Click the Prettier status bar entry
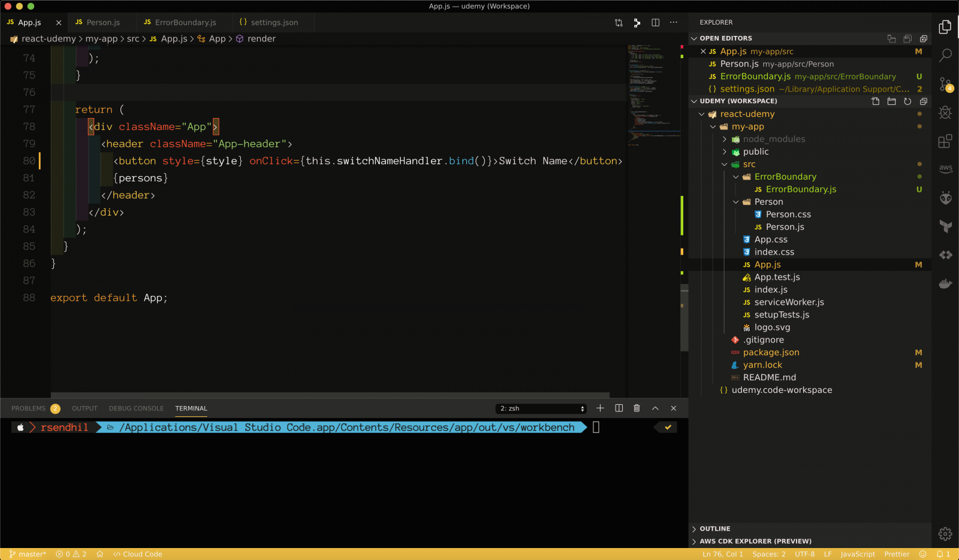 (896, 554)
